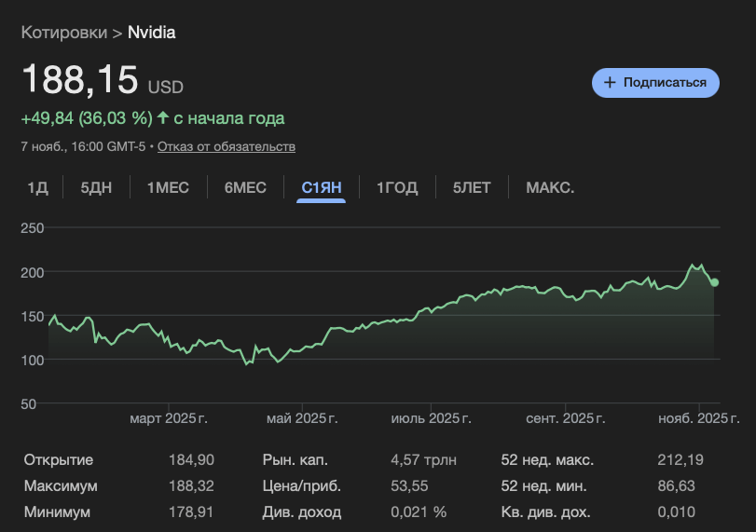Click the сент. 2025 г. axis label

tap(566, 418)
